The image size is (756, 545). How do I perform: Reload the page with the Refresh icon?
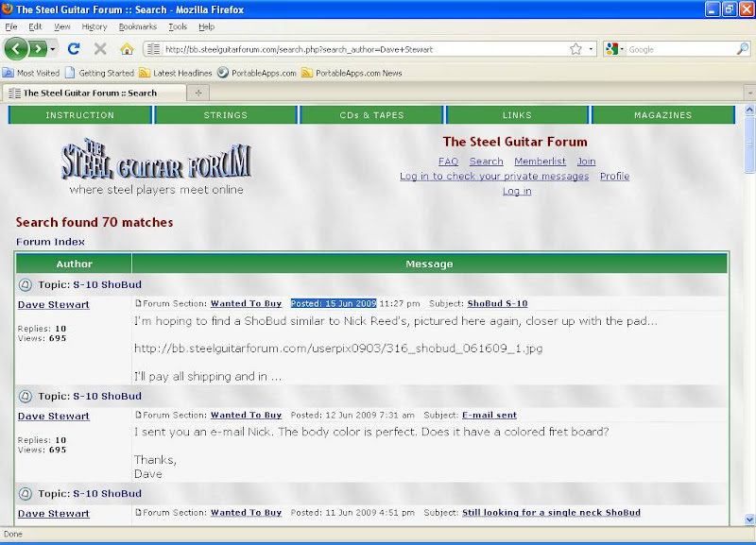pyautogui.click(x=74, y=49)
